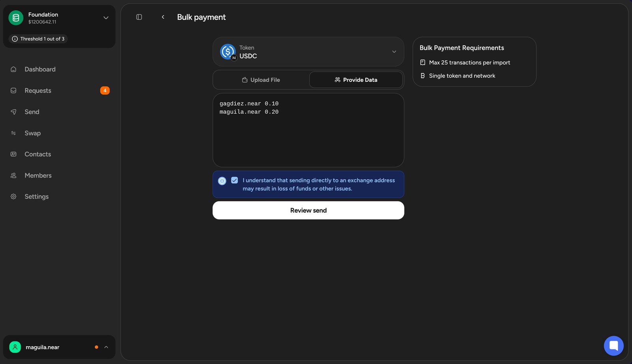Screen dimensions: 632x364
Task: Click the exchange address warning text
Action: pos(319,184)
